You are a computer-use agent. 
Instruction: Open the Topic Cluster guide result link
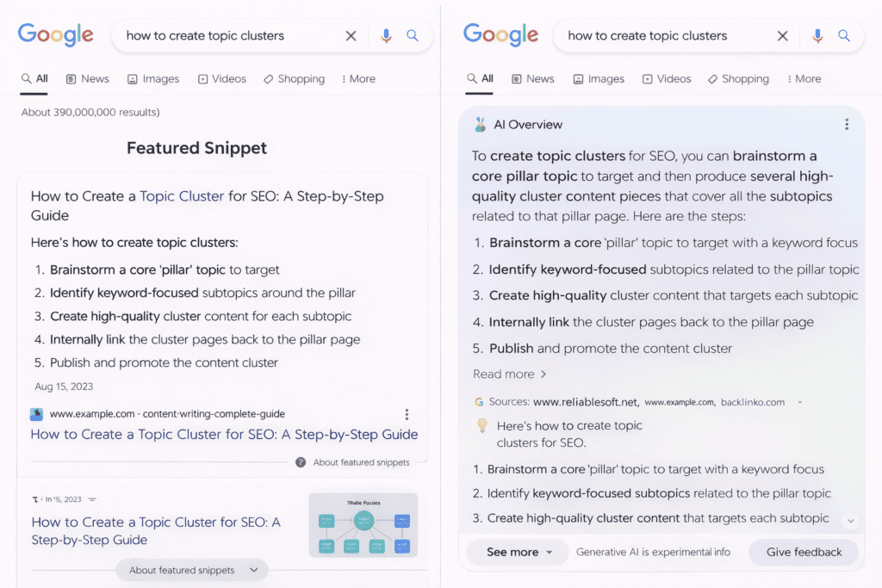[x=224, y=435]
